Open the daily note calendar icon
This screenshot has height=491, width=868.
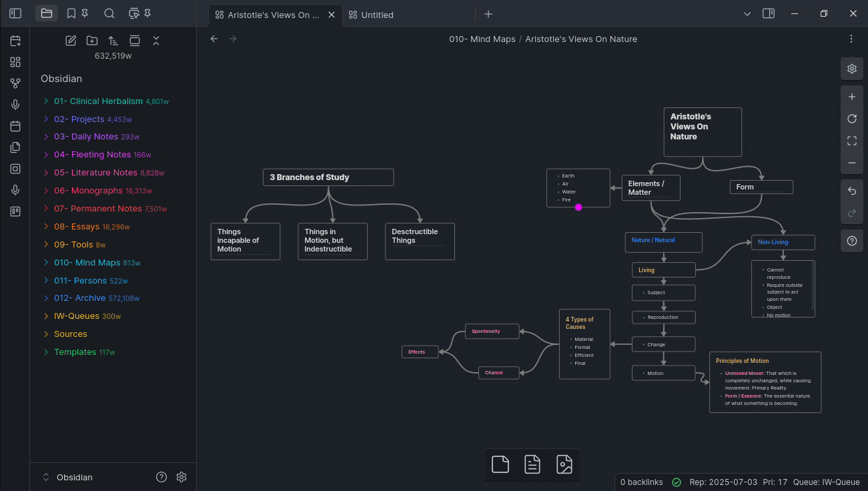[15, 41]
